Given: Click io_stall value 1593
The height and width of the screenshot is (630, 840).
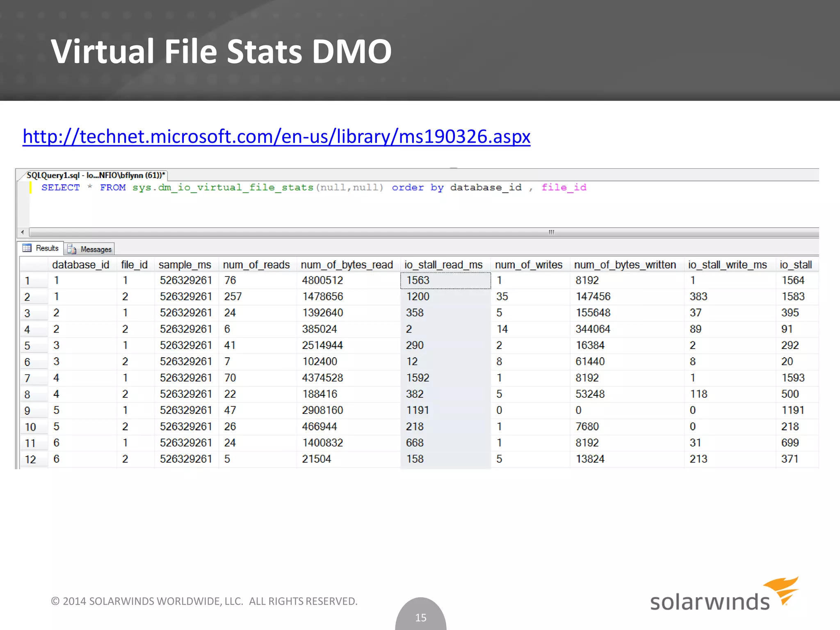Looking at the screenshot, I should [x=793, y=378].
